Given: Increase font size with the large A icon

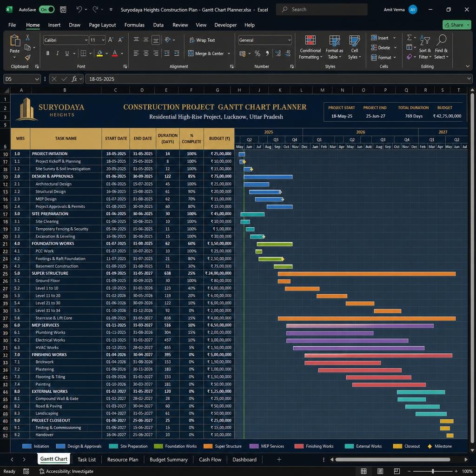Looking at the screenshot, I should coord(111,40).
